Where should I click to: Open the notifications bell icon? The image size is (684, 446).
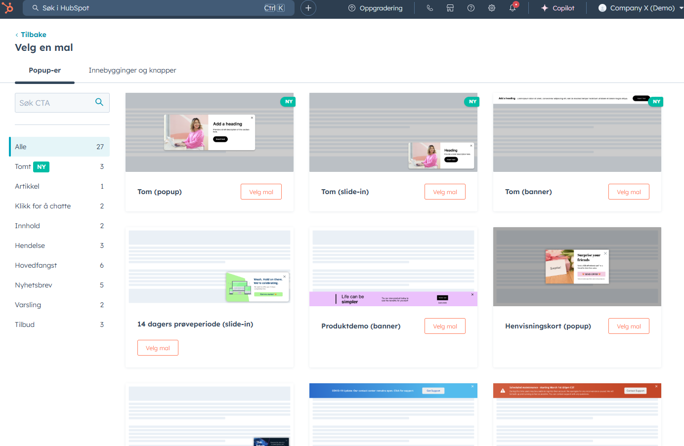[x=513, y=7]
